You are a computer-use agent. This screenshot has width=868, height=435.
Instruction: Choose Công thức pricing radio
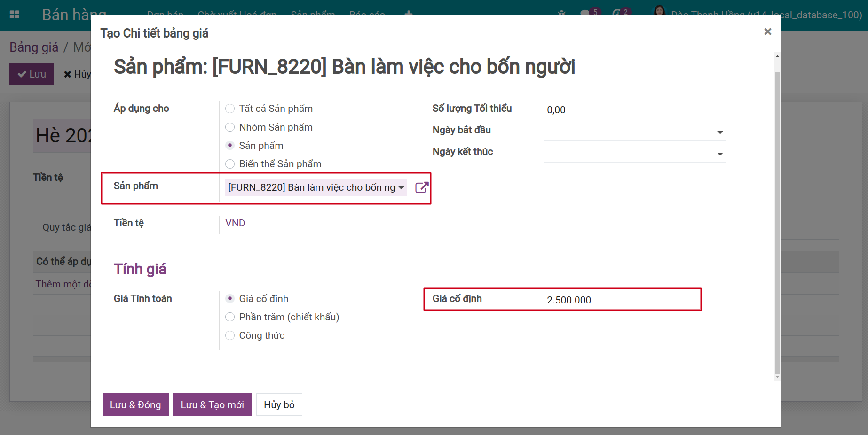pos(230,335)
